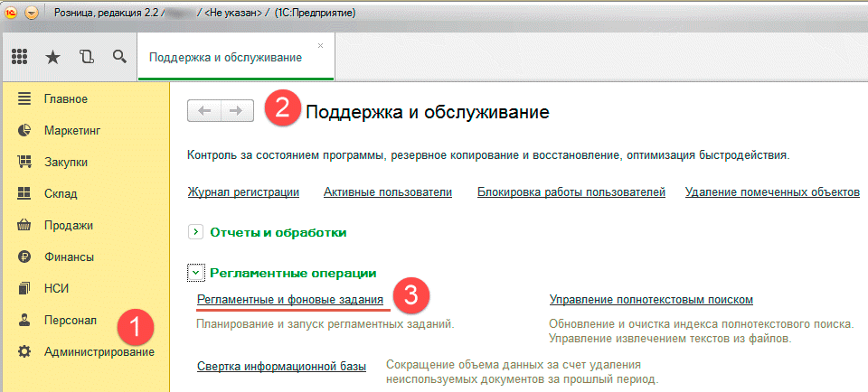Image resolution: width=868 pixels, height=392 pixels.
Task: Click the Продажи basket icon
Action: [x=24, y=225]
